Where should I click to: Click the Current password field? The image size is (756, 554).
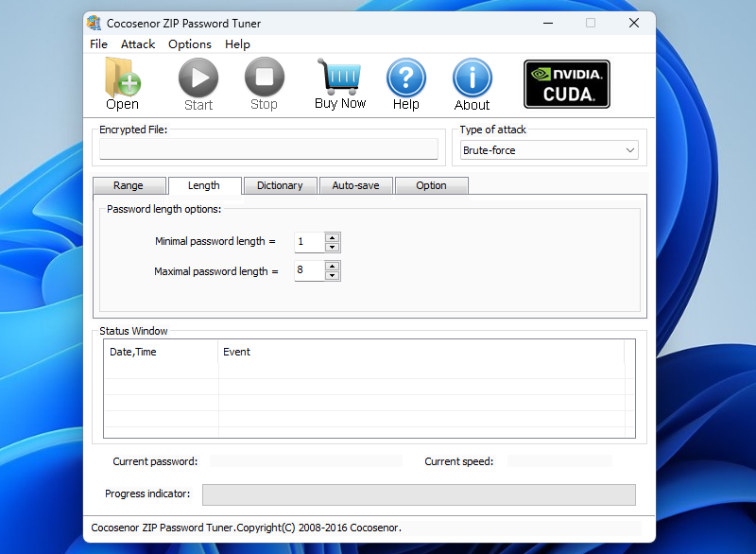pyautogui.click(x=306, y=461)
